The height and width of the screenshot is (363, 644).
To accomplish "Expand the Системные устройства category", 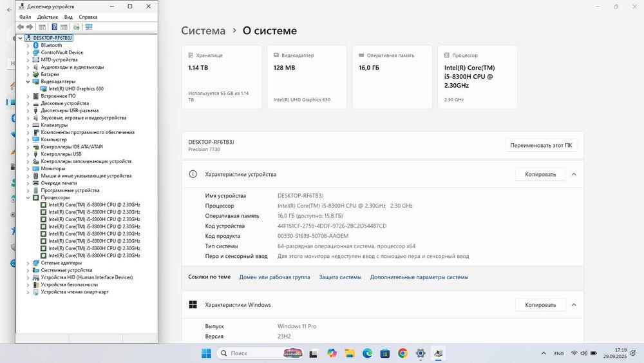I will tap(28, 270).
